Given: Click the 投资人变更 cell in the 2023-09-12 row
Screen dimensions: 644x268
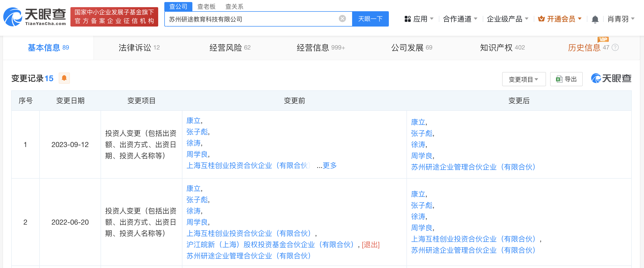Looking at the screenshot, I should point(141,144).
